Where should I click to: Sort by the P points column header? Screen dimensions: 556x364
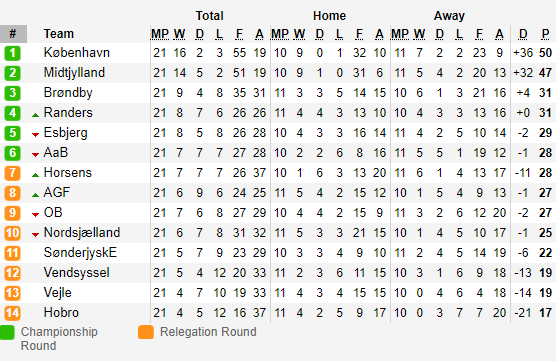tap(545, 34)
